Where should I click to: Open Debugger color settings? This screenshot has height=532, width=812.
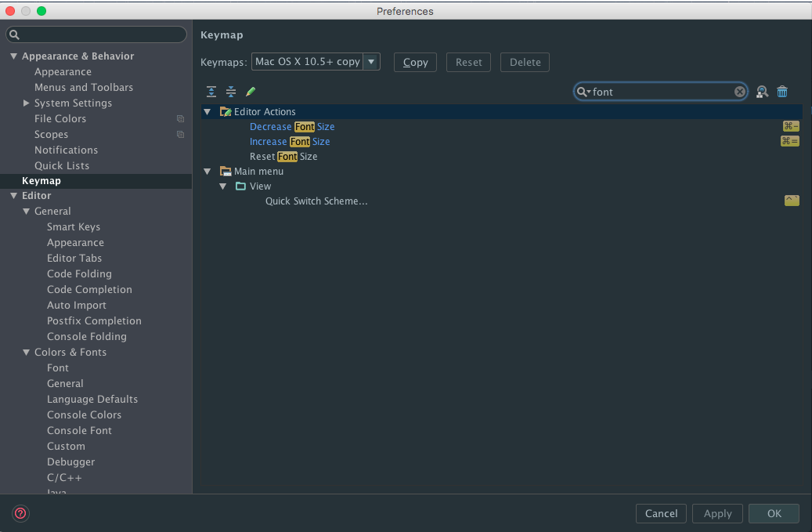click(x=71, y=461)
